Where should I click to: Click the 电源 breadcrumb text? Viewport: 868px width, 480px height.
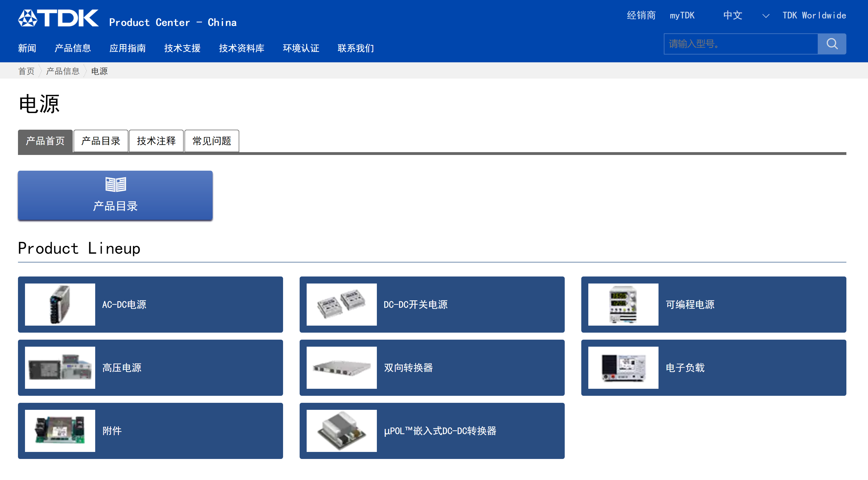[99, 71]
